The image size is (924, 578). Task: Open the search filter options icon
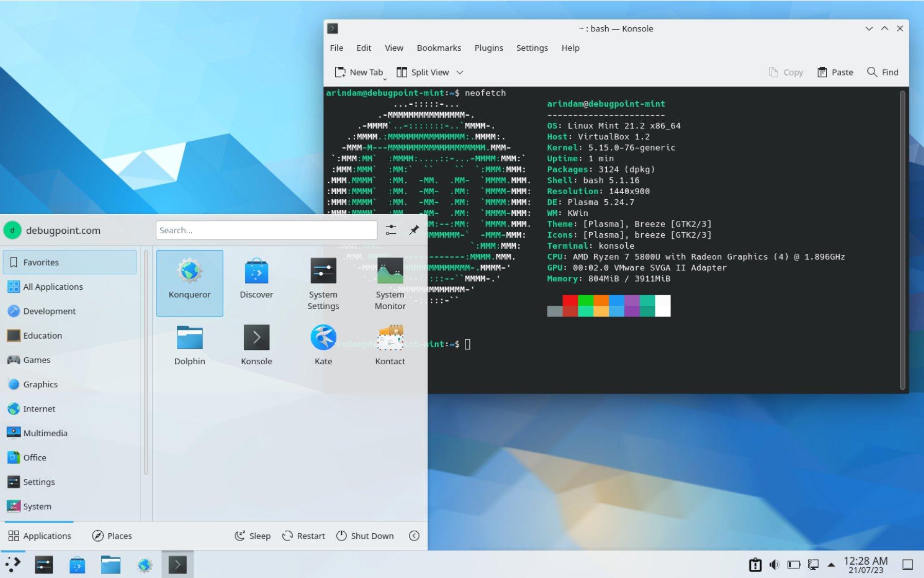click(391, 230)
